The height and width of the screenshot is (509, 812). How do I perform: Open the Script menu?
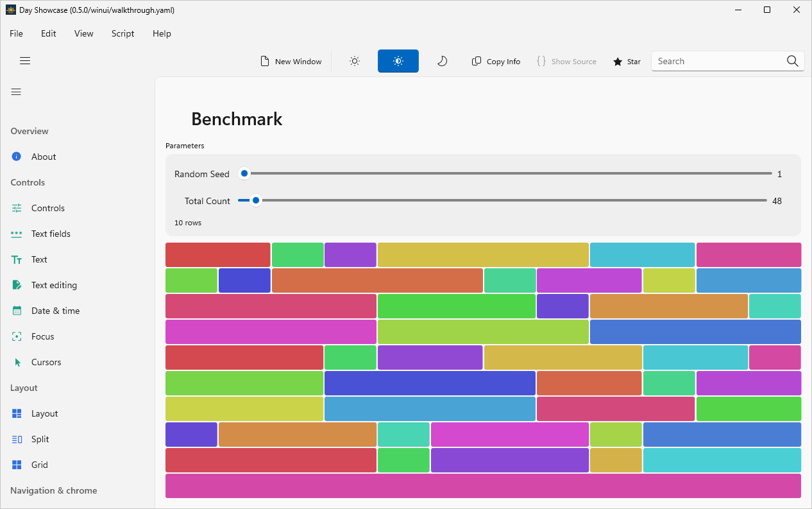coord(123,33)
